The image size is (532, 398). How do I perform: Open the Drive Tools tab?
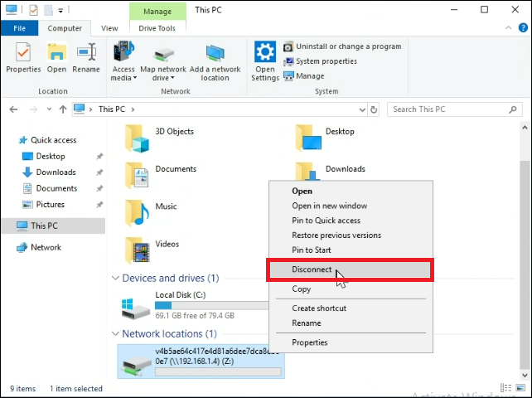coord(157,28)
